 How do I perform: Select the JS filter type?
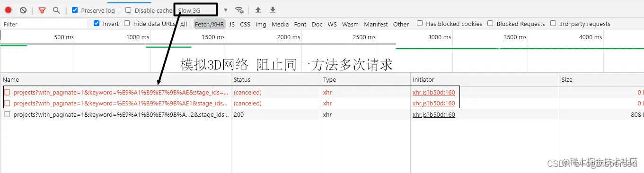point(232,24)
